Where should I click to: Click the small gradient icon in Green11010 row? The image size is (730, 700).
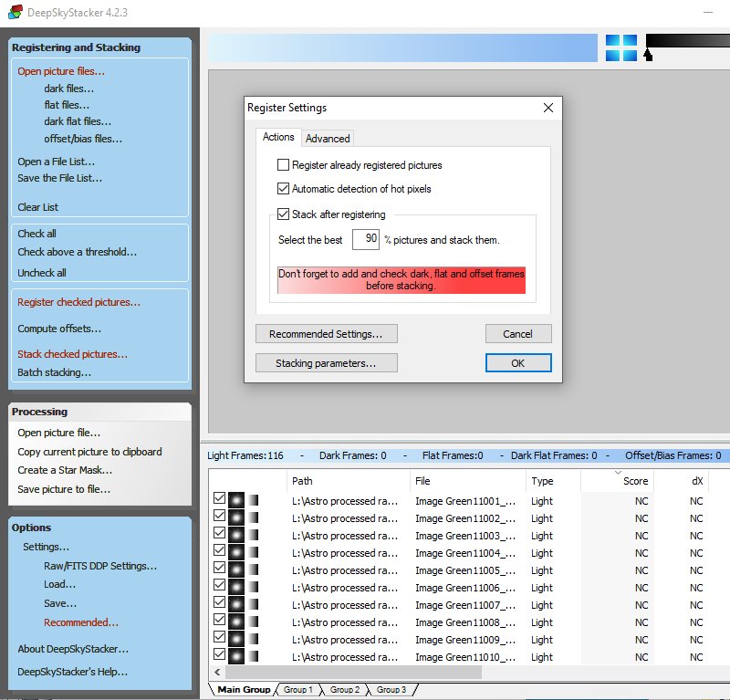pos(254,656)
